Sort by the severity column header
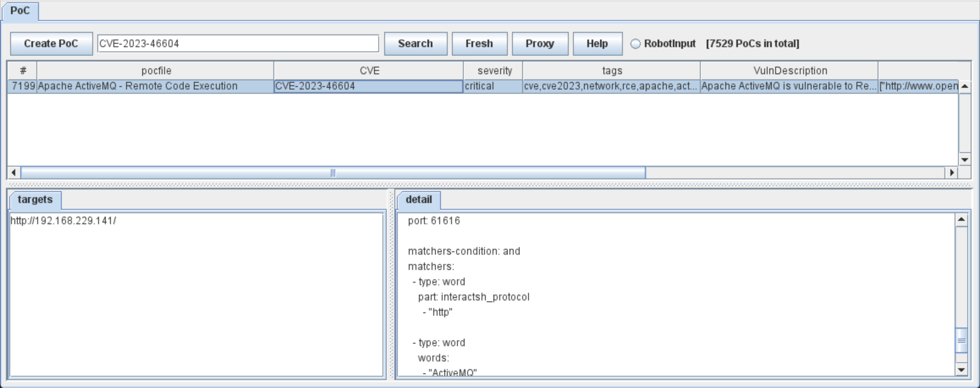Image resolution: width=980 pixels, height=388 pixels. [x=494, y=71]
